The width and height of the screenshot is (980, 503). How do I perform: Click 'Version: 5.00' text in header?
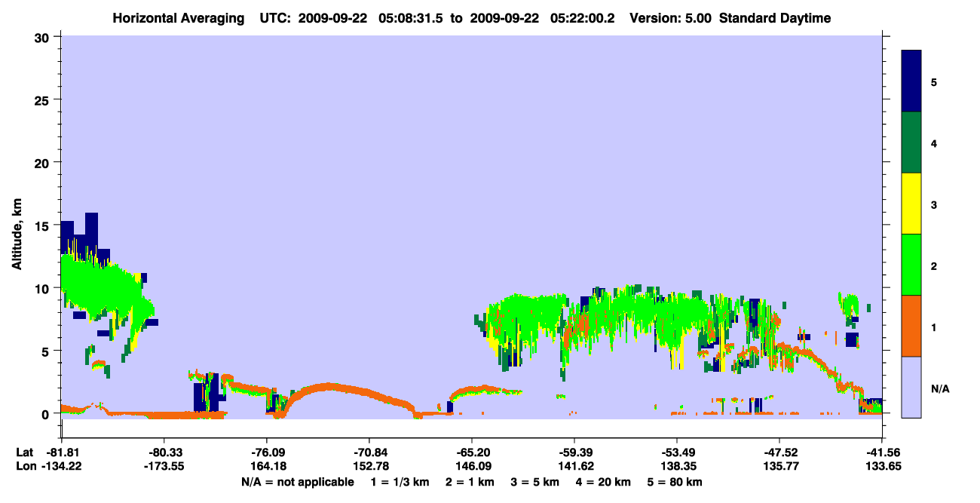coord(672,18)
